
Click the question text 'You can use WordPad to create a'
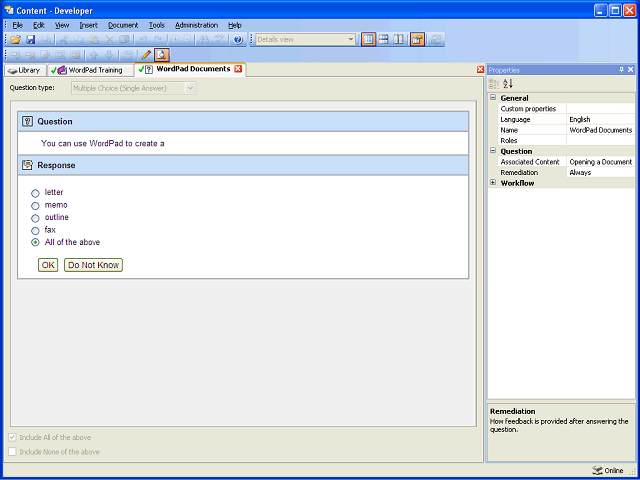[103, 144]
